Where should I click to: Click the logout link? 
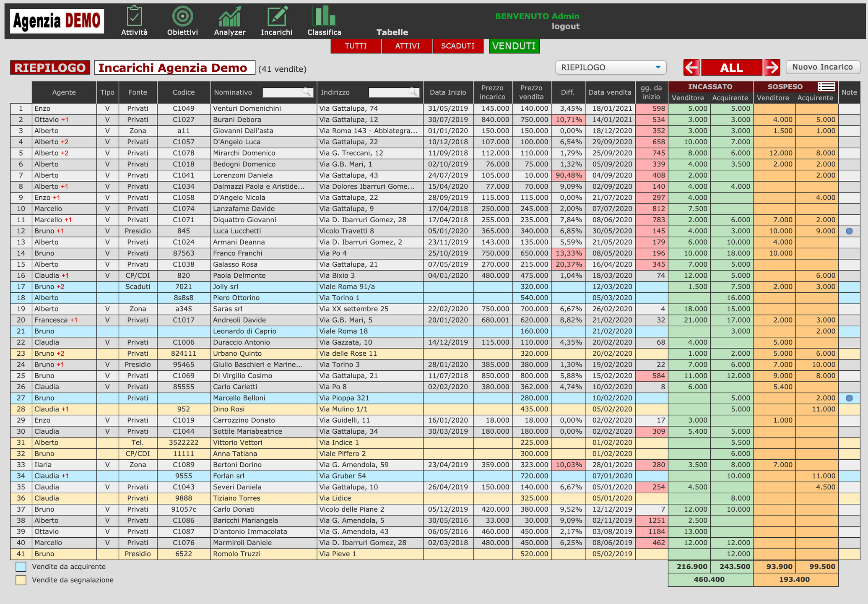click(565, 26)
